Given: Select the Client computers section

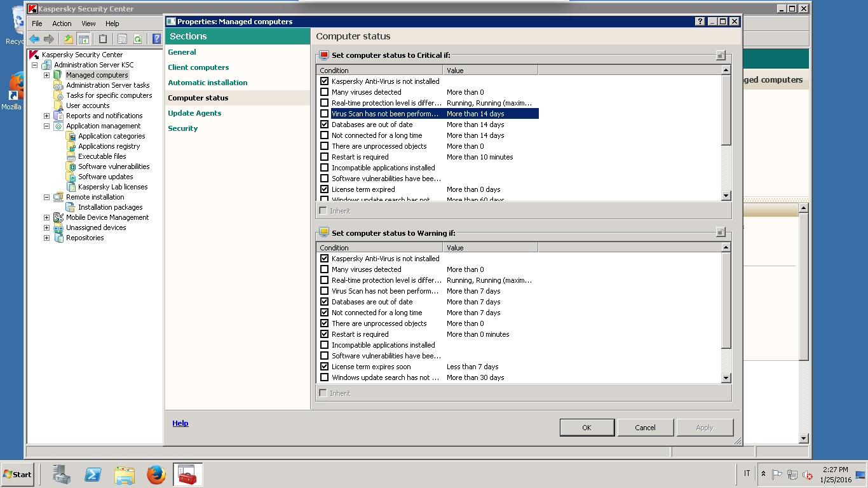Looking at the screenshot, I should coord(198,67).
